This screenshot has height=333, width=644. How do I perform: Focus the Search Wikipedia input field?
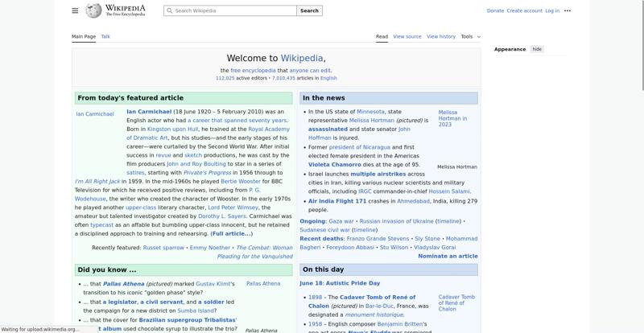pyautogui.click(x=230, y=10)
